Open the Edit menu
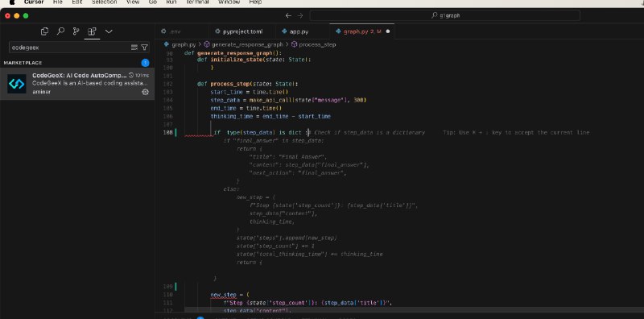 point(76,2)
